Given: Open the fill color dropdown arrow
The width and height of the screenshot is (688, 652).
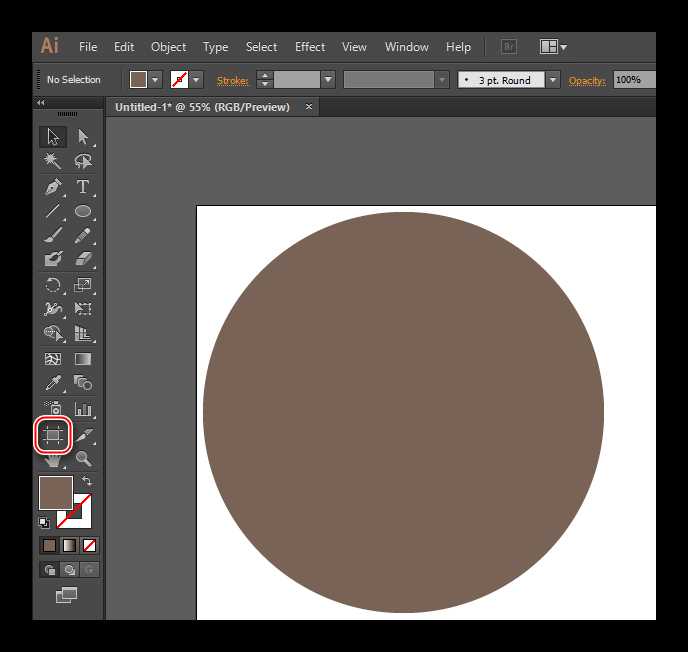Looking at the screenshot, I should 155,80.
